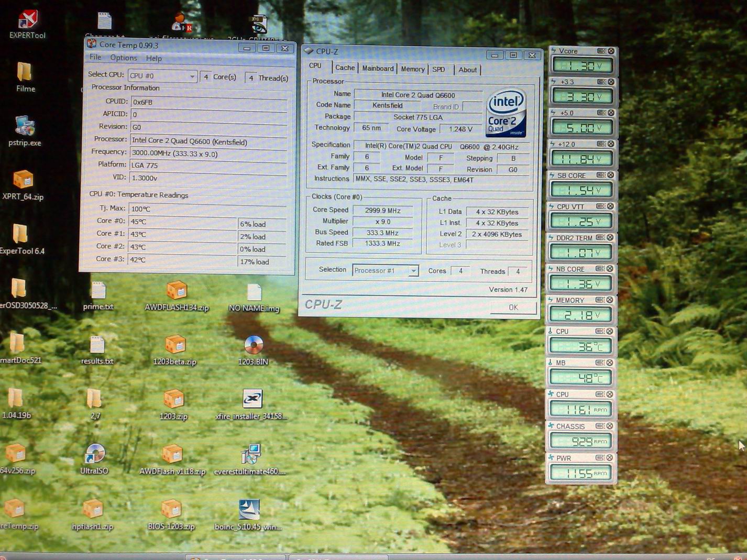747x560 pixels.
Task: Open settings of PWR fan gadget
Action: (x=600, y=458)
